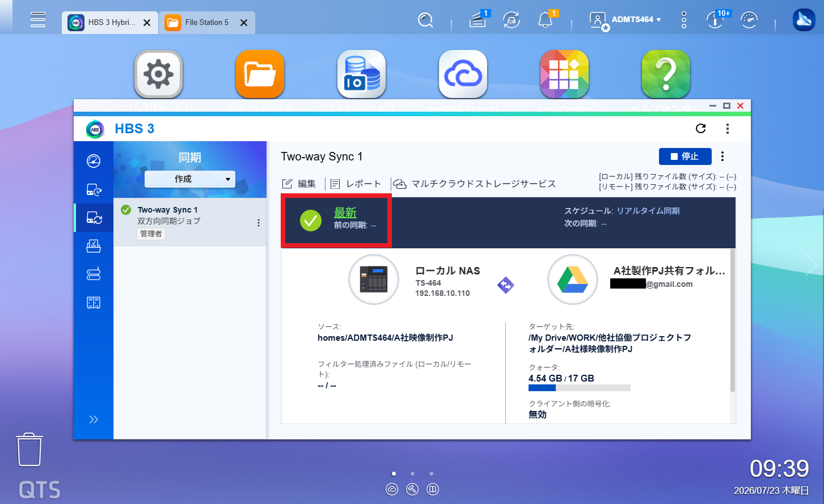Switch to the File Station 5 taskbar tab
Screen dimensions: 824x504
pyautogui.click(x=206, y=23)
